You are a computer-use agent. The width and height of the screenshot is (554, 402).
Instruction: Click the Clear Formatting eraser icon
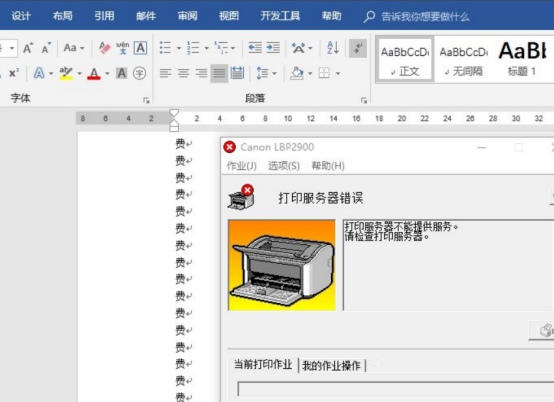(x=105, y=48)
